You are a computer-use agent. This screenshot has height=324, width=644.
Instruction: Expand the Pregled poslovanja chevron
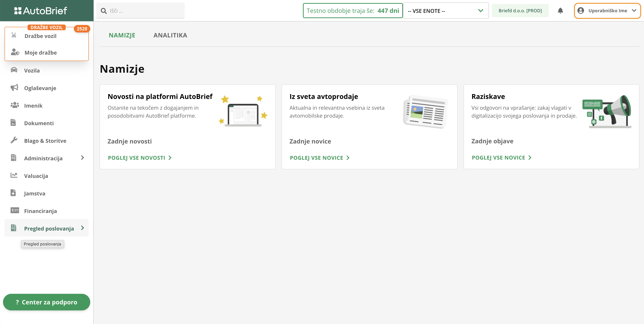[82, 228]
